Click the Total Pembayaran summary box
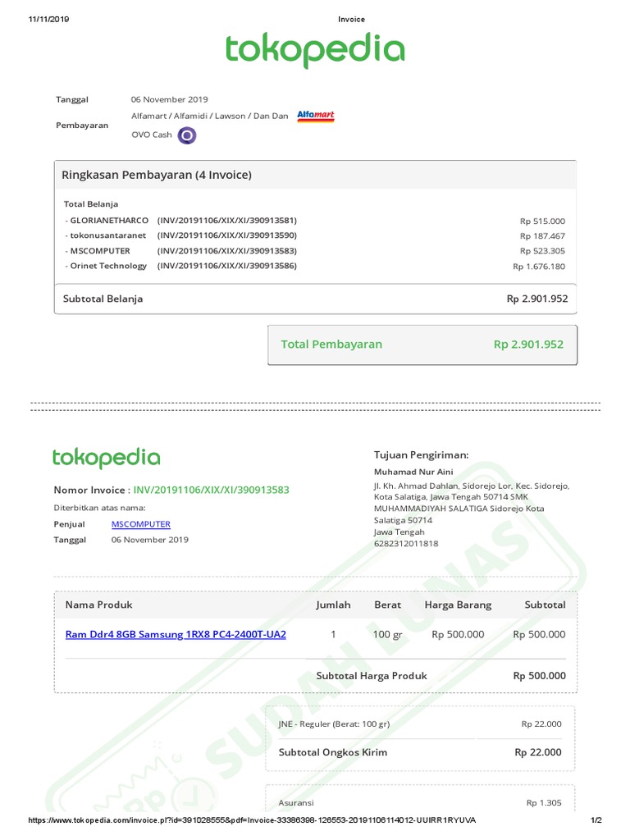630x840 pixels. [x=422, y=345]
